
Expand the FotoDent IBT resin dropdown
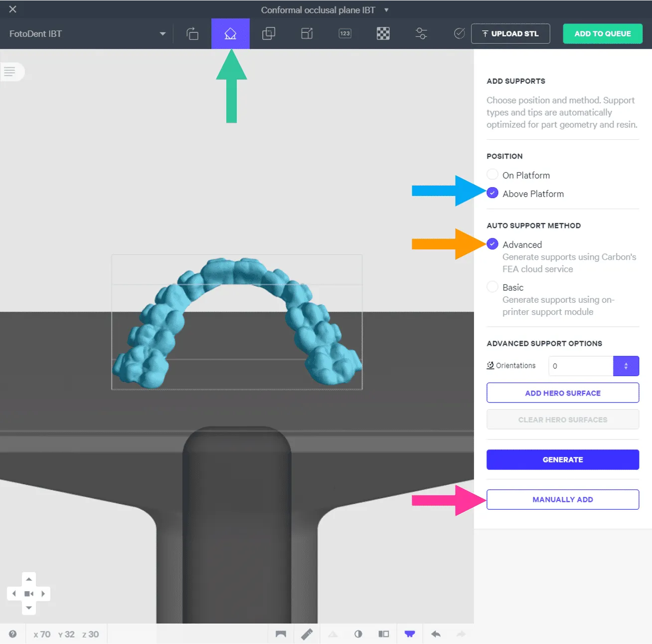click(163, 34)
